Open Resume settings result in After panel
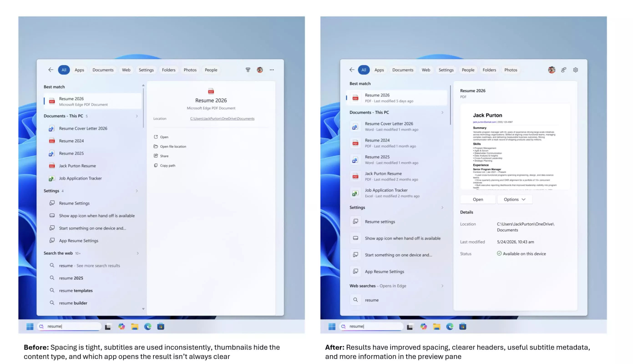The width and height of the screenshot is (633, 364). pyautogui.click(x=397, y=222)
